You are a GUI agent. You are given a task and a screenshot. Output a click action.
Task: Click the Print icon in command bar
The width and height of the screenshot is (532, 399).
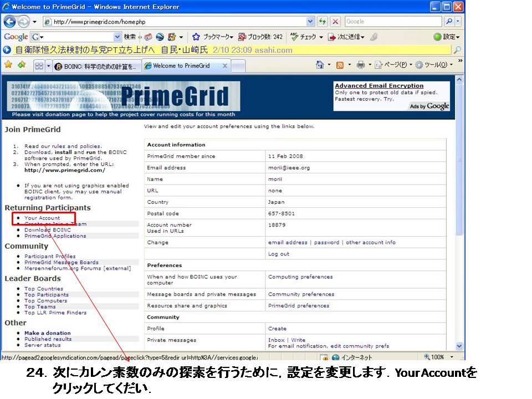[361, 64]
